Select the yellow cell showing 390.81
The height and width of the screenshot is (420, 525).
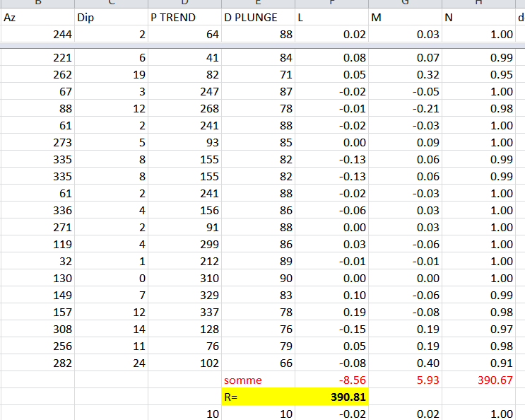331,397
